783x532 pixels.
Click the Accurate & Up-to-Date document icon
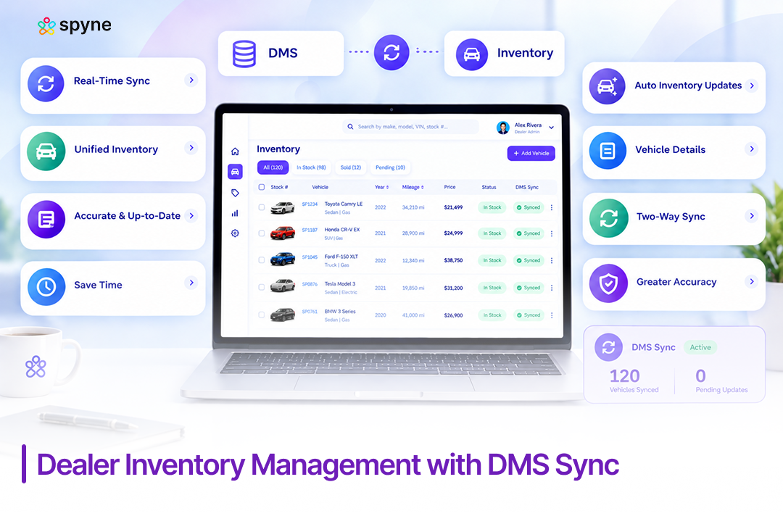[x=46, y=219]
